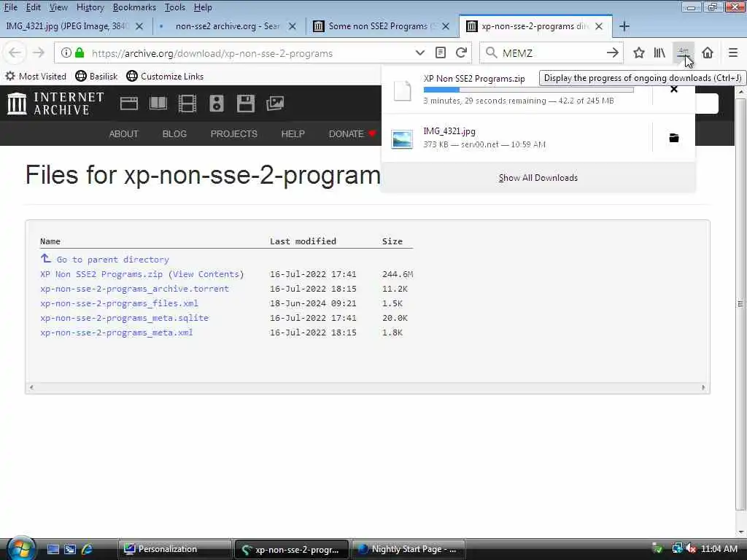Open Customize Links bookmark

click(166, 76)
